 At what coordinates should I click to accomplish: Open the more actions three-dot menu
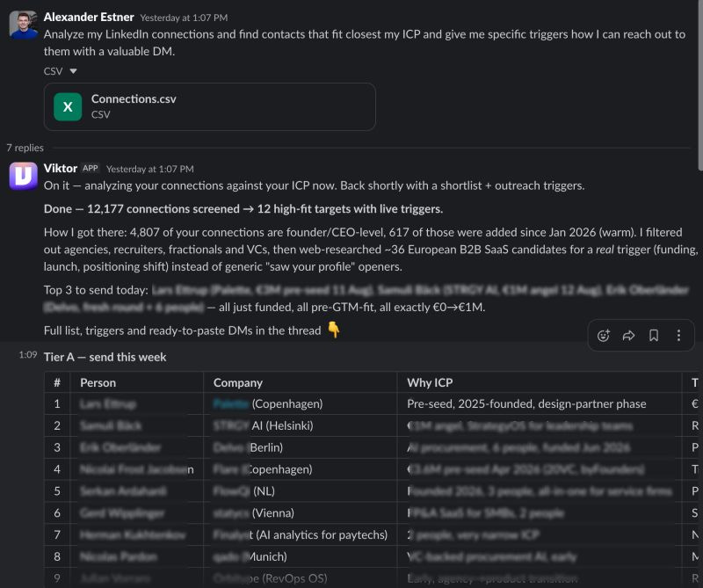point(678,335)
